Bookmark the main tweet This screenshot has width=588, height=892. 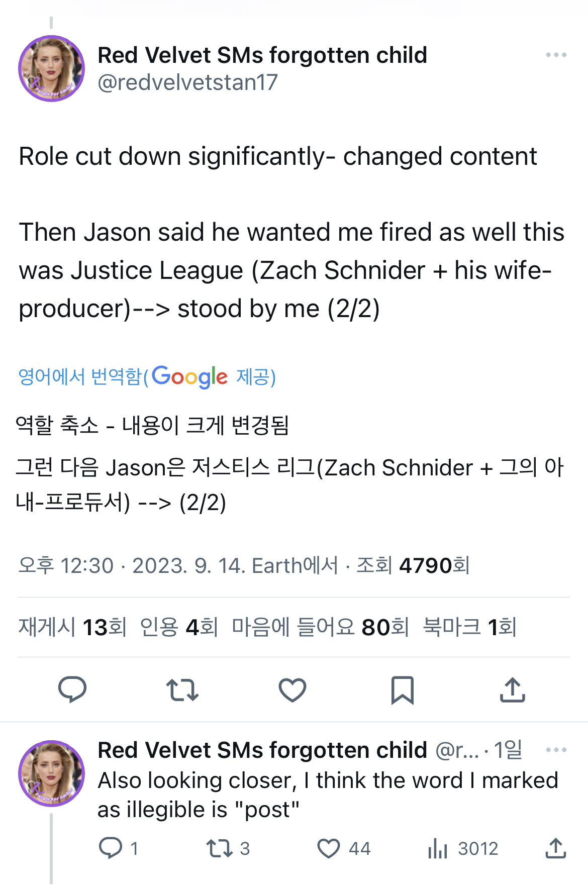[402, 689]
